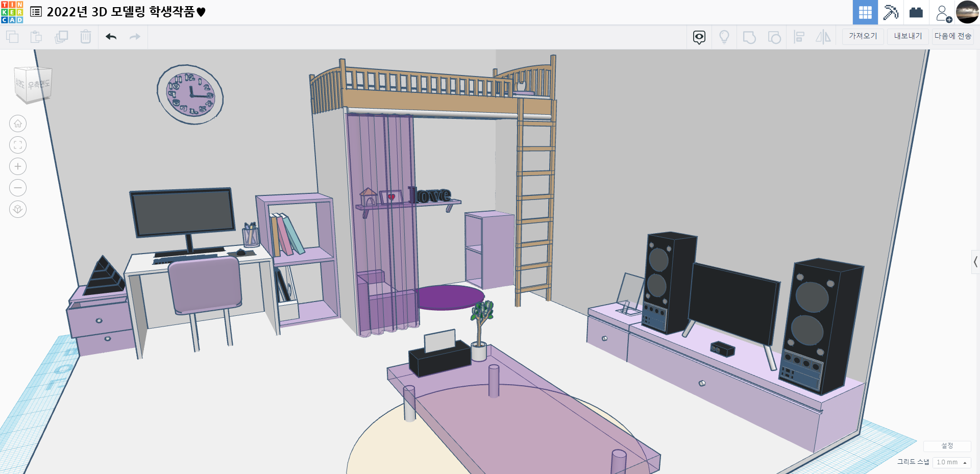Screen dimensions: 980x474
Task: Invite collaborators with add-person icon
Action: point(943,13)
